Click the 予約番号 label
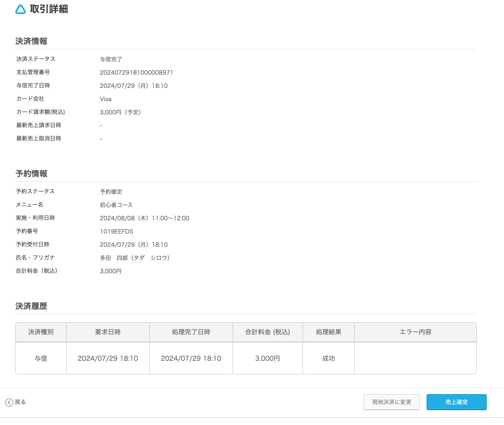 coord(27,231)
